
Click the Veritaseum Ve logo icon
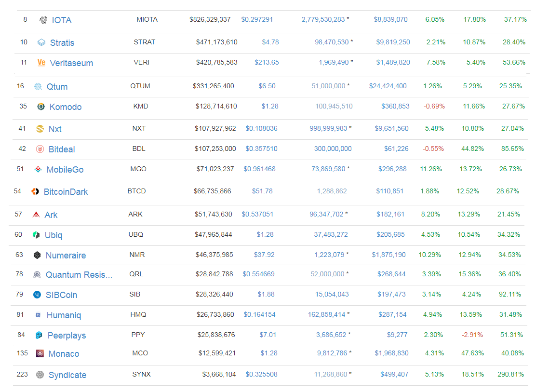click(x=41, y=63)
